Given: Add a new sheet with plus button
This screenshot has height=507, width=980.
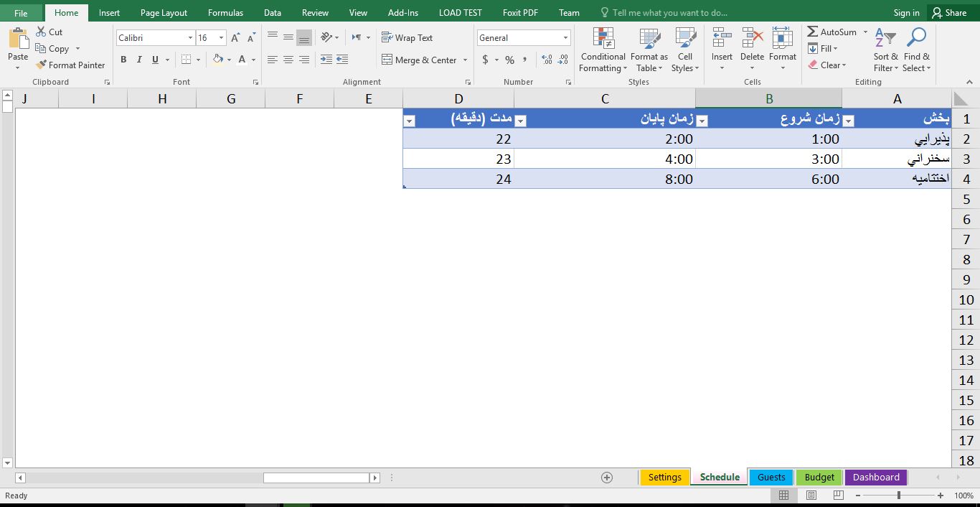Looking at the screenshot, I should click(x=607, y=478).
